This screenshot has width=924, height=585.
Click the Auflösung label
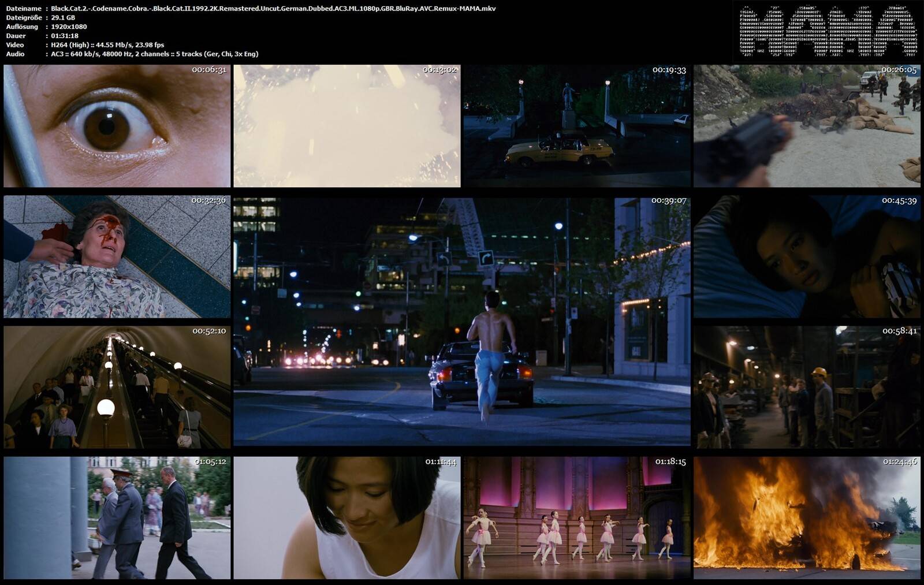tap(22, 27)
